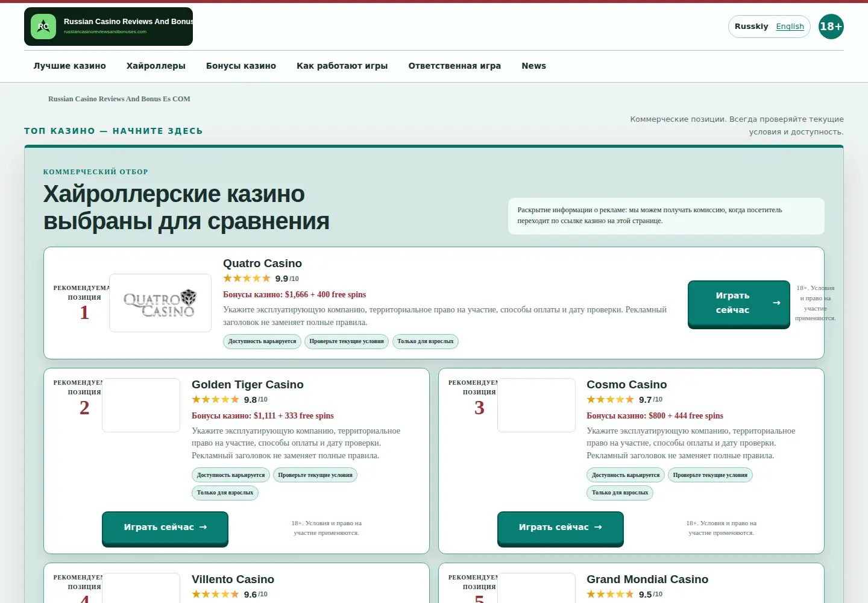The image size is (868, 603).
Task: Open the Golden Tiger Casino title
Action: coord(248,385)
